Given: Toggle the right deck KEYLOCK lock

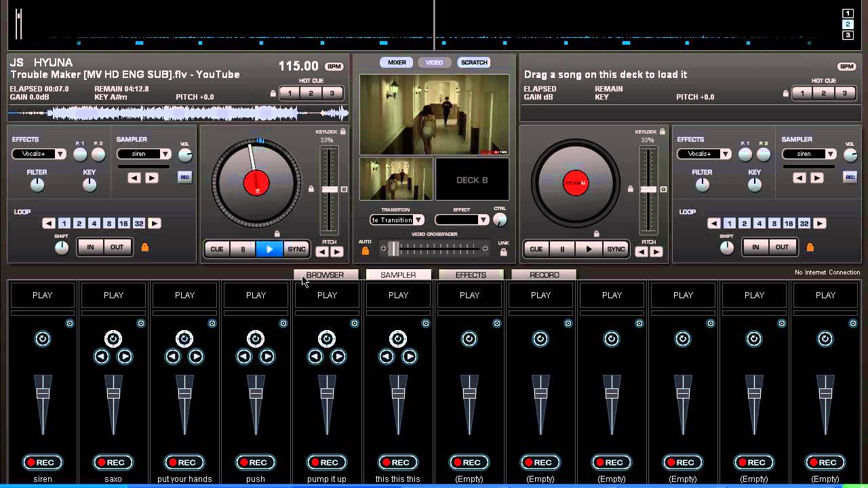Looking at the screenshot, I should tap(663, 131).
